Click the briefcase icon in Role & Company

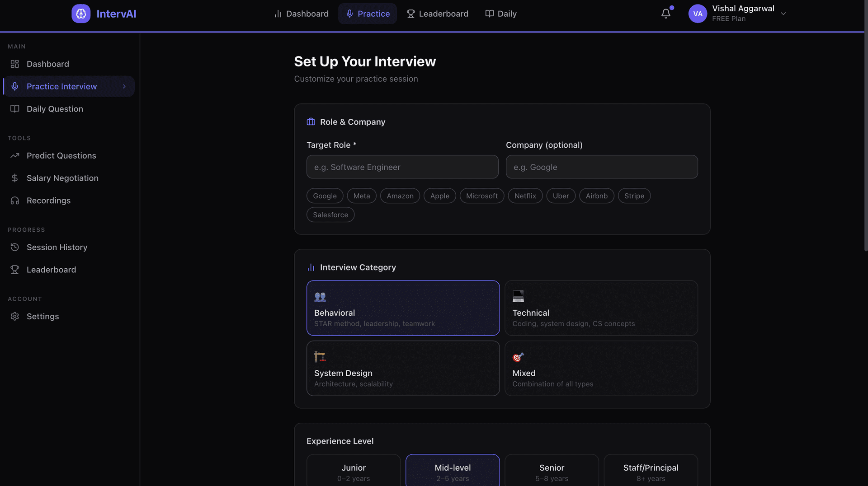311,122
